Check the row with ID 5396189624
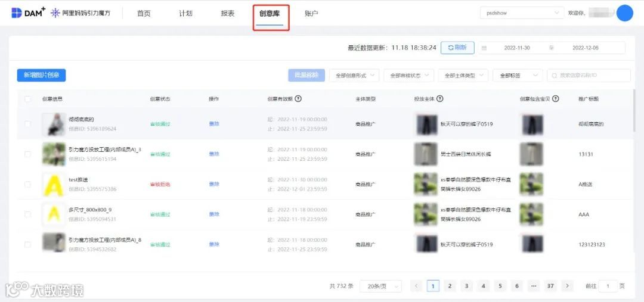This screenshot has width=644, height=302. 27,123
